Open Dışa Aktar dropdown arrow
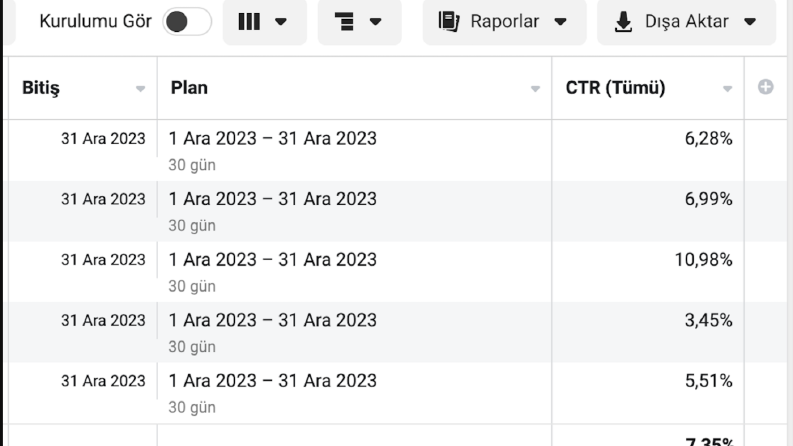This screenshot has height=446, width=793. (x=750, y=22)
